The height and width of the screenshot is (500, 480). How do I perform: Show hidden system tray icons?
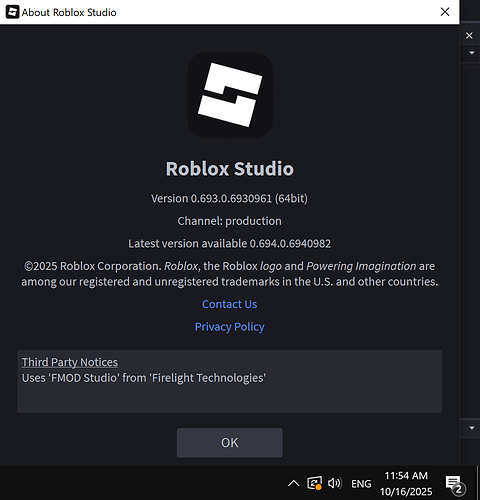click(x=293, y=483)
